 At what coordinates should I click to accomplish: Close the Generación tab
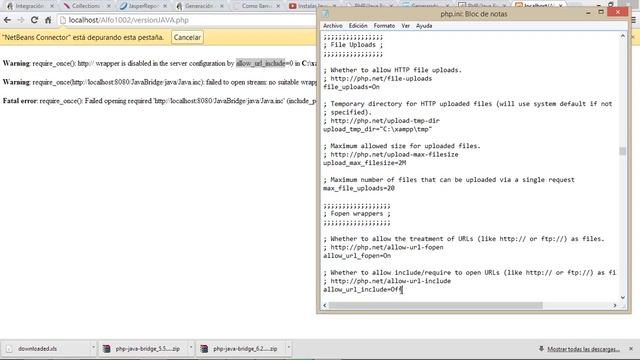pos(222,6)
